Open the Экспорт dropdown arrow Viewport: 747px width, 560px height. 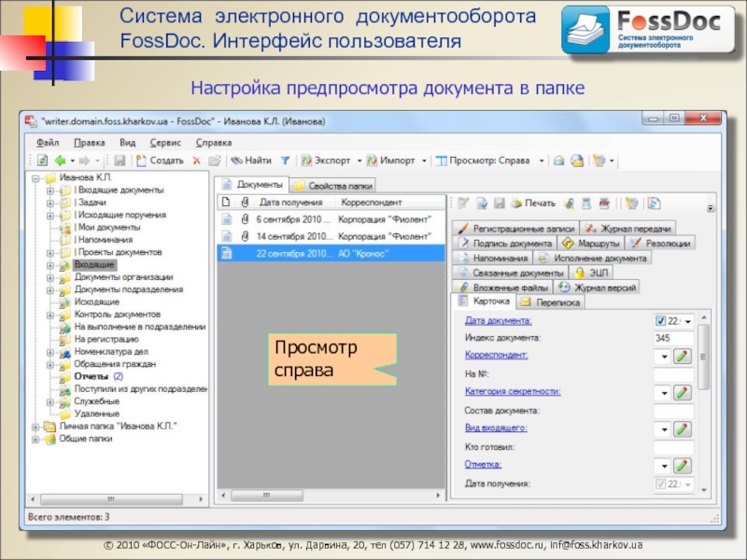point(359,161)
